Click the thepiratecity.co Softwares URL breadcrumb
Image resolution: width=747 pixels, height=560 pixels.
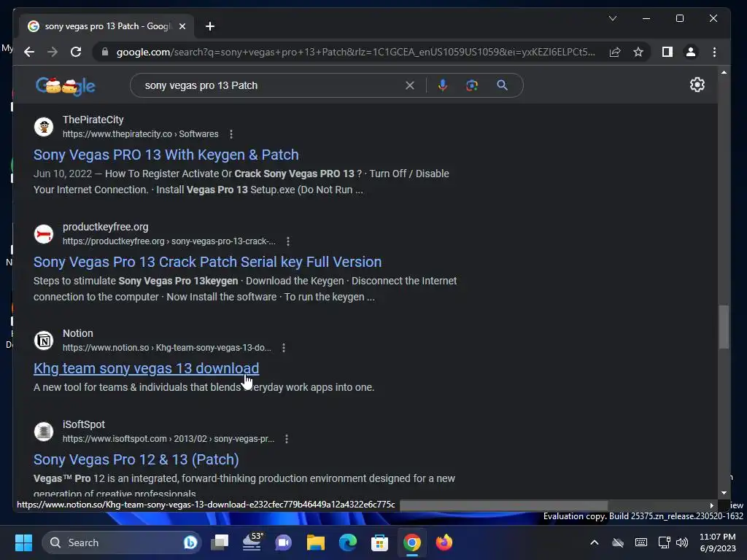(141, 134)
